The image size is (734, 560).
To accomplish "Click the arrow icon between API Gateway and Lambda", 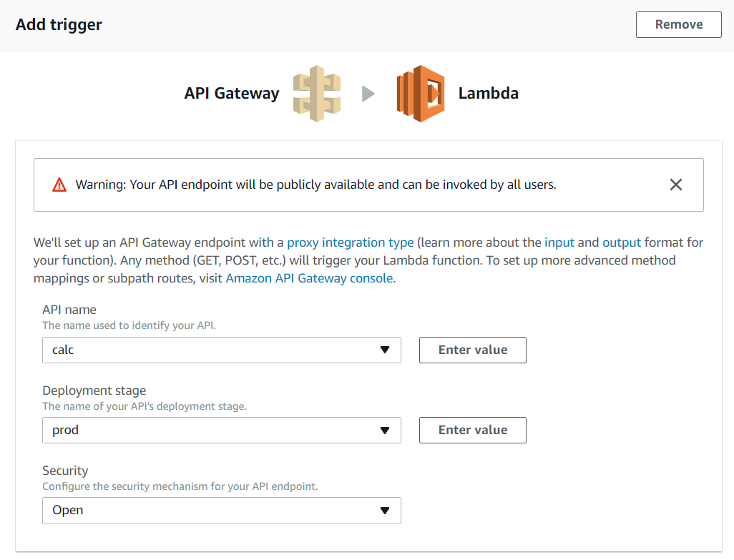I will click(368, 93).
